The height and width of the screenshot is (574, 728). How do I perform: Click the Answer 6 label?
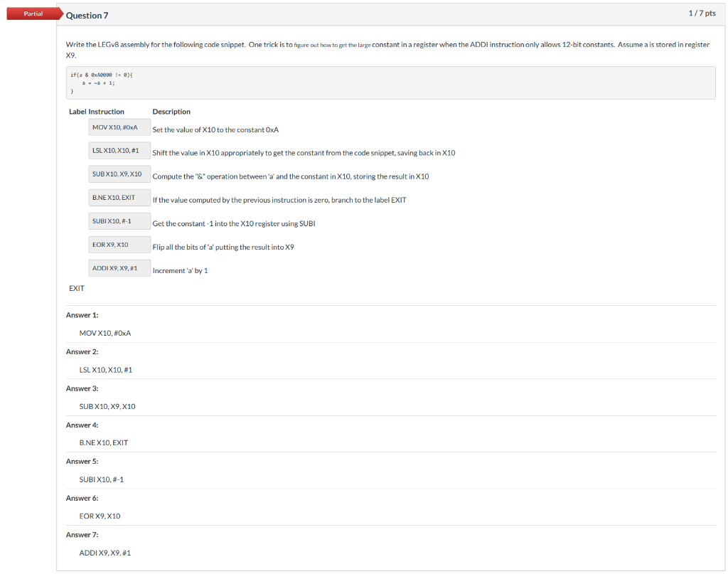click(82, 498)
